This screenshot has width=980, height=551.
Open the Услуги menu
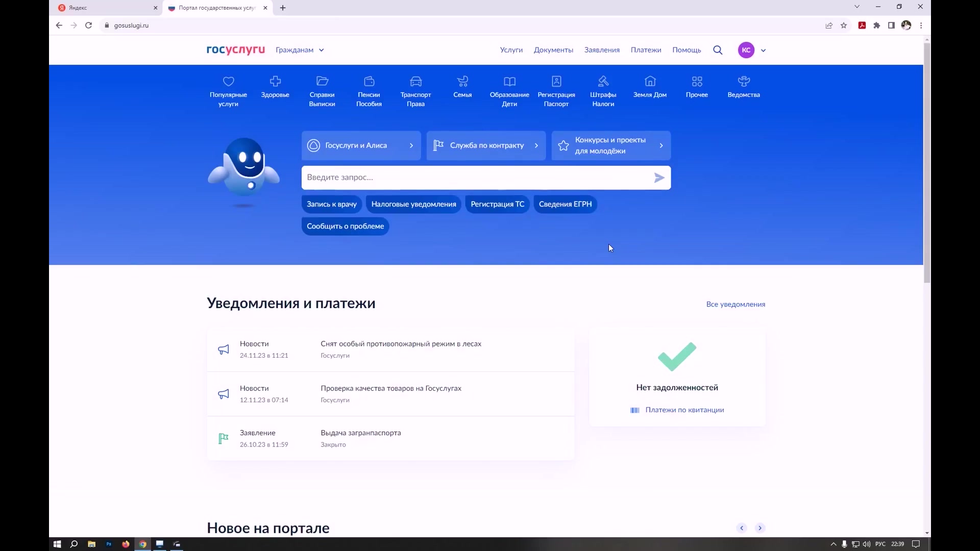click(x=511, y=50)
